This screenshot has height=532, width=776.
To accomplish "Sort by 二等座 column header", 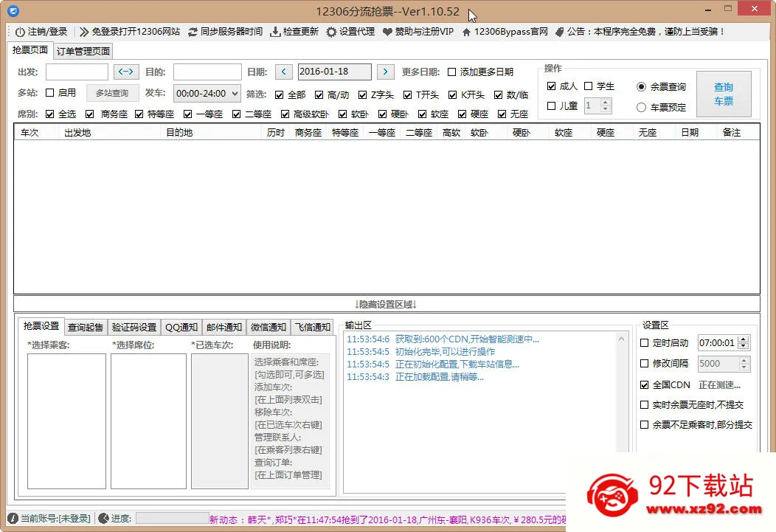I will click(419, 133).
